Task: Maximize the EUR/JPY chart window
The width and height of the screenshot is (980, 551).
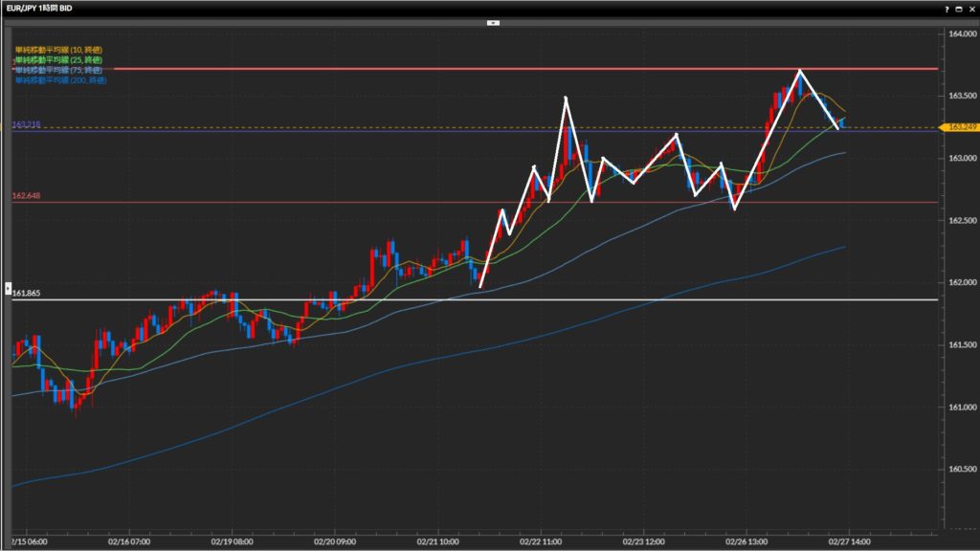Action: point(959,8)
